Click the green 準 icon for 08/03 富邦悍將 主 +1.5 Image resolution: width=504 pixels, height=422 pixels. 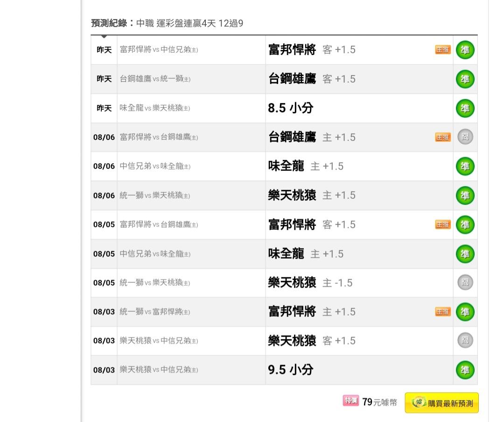click(x=465, y=312)
